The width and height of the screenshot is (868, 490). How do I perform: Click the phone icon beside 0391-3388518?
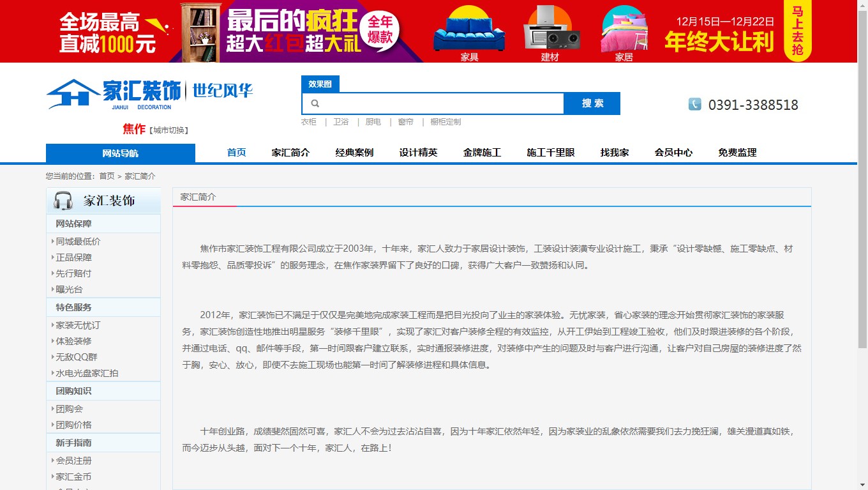(694, 104)
